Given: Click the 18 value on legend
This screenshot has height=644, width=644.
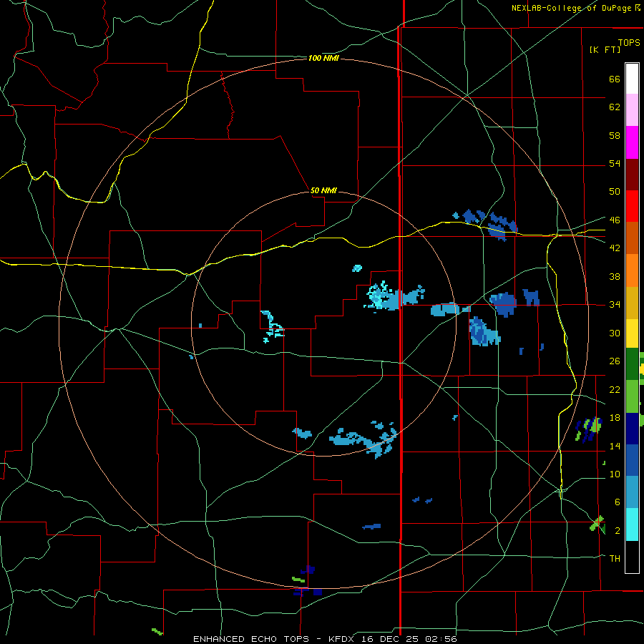Looking at the screenshot, I should (x=615, y=418).
